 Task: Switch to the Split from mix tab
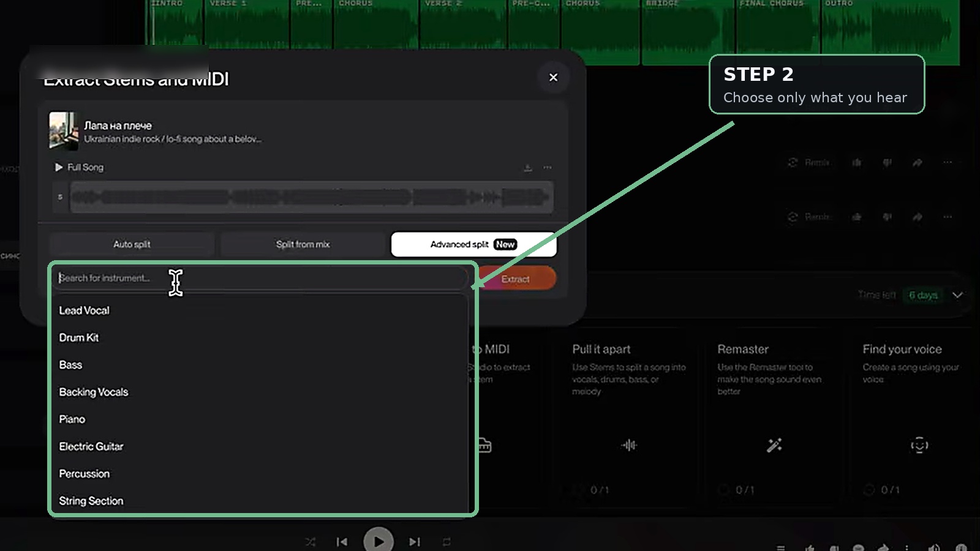pyautogui.click(x=303, y=244)
